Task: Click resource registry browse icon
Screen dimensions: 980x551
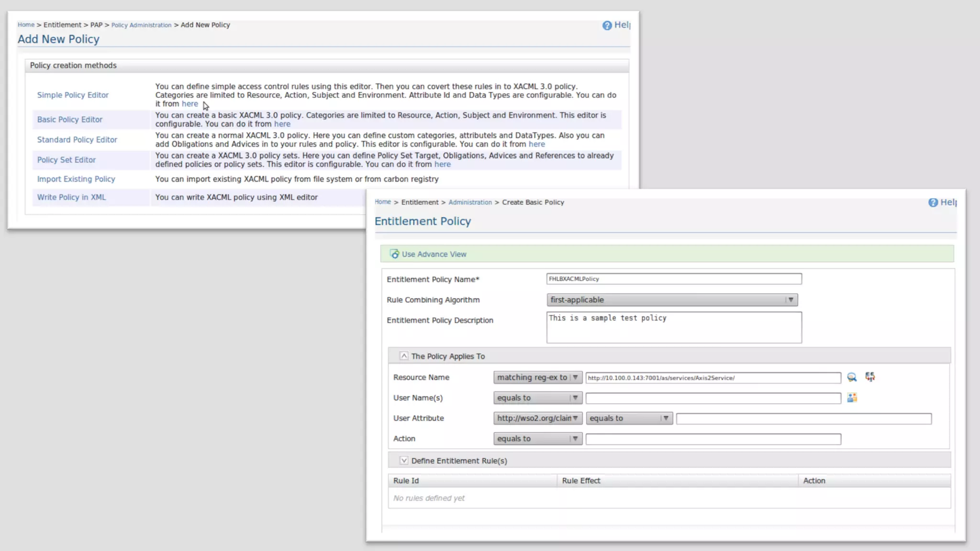Action: tap(870, 377)
